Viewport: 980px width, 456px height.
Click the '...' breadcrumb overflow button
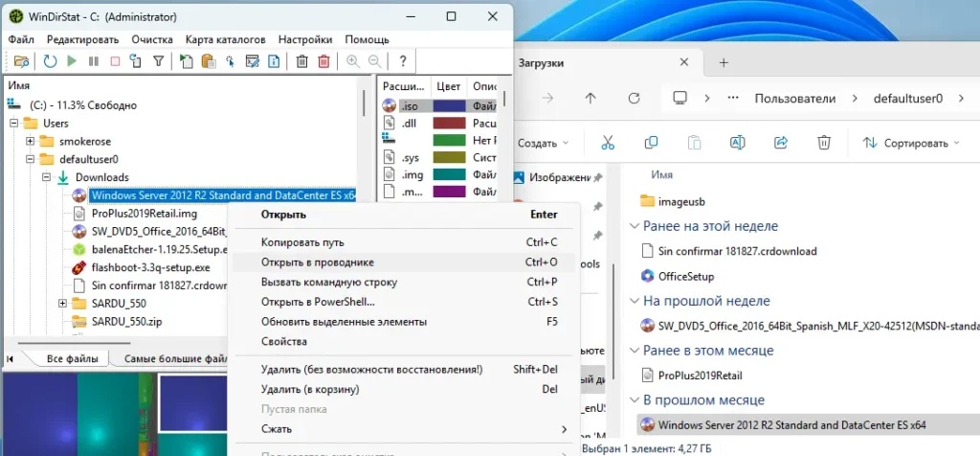point(734,99)
